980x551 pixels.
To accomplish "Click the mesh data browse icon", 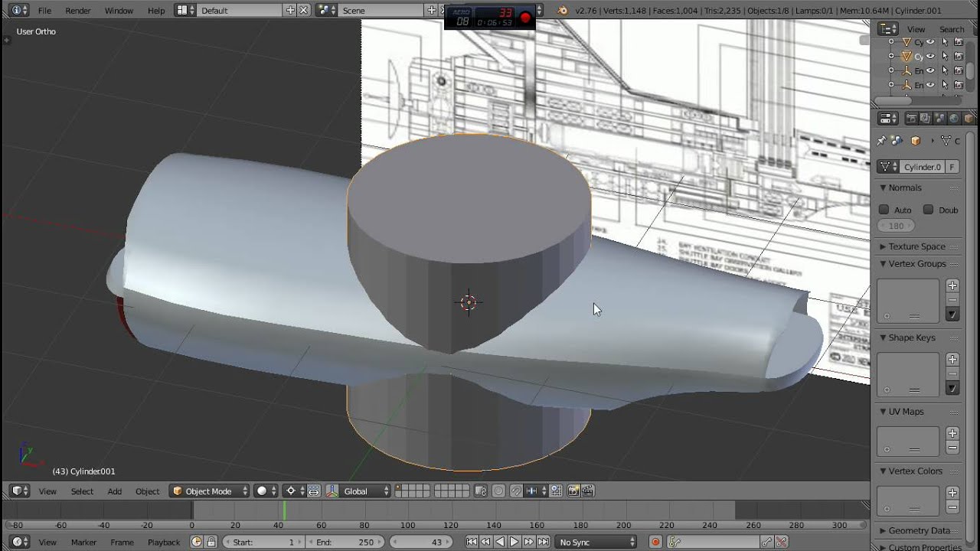I will [889, 167].
